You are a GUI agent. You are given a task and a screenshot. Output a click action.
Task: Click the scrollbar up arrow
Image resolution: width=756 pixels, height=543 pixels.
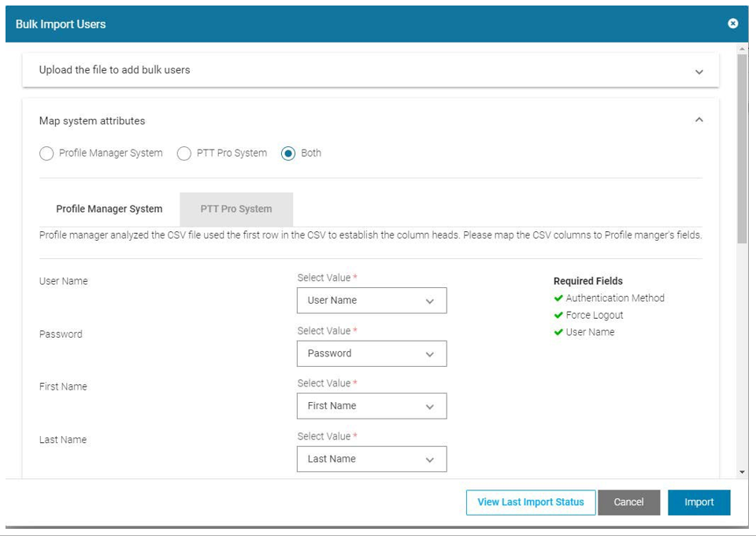(x=742, y=49)
